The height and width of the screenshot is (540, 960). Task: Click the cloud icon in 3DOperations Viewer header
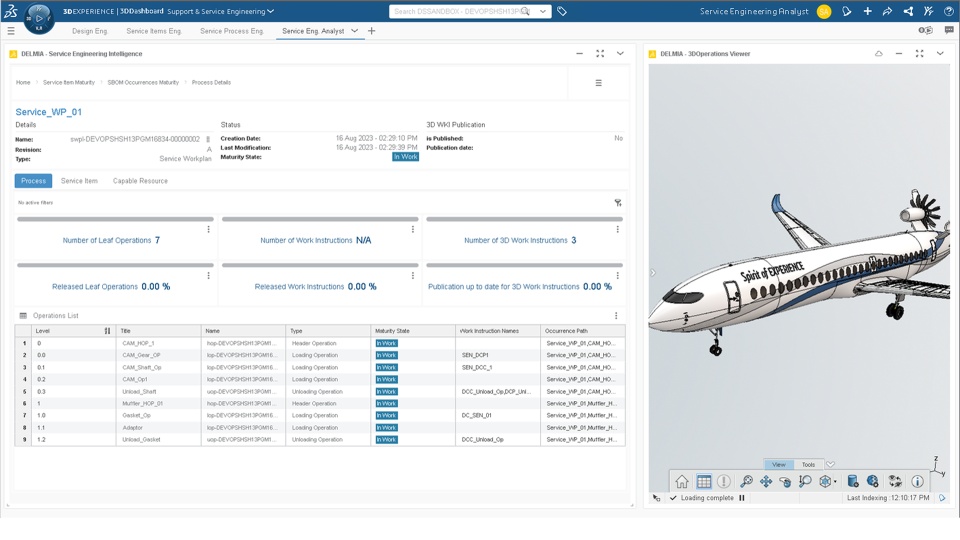pos(879,53)
